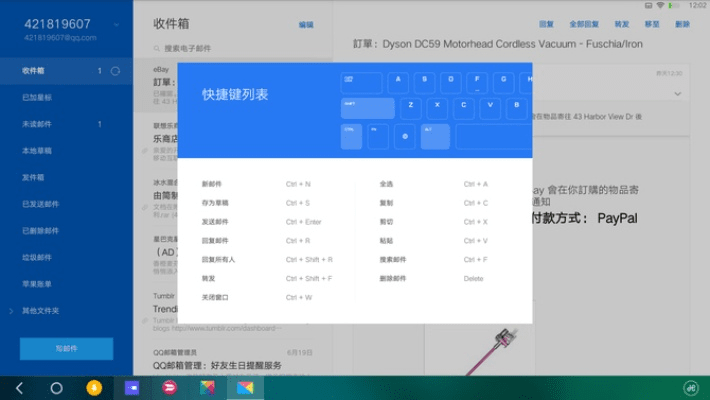Click the Ctrl + N shortcut text
Viewport: 710px width, 400px height.
click(x=298, y=184)
